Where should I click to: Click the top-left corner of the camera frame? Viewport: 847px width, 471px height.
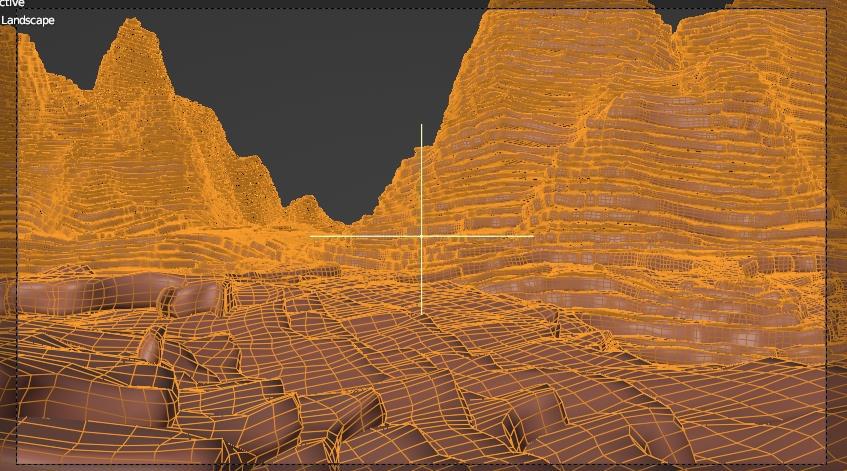pos(18,9)
